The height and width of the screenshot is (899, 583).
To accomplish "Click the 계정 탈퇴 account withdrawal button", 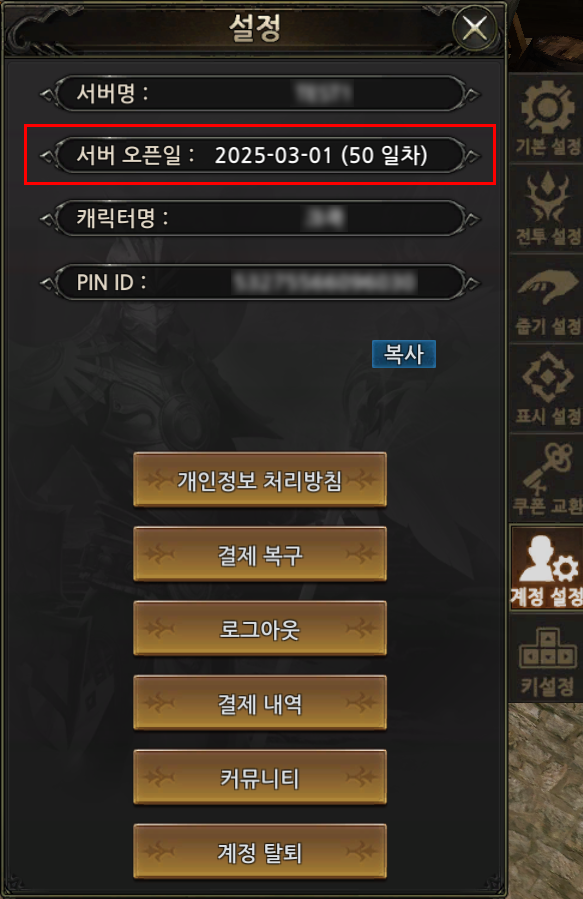I will tap(260, 852).
